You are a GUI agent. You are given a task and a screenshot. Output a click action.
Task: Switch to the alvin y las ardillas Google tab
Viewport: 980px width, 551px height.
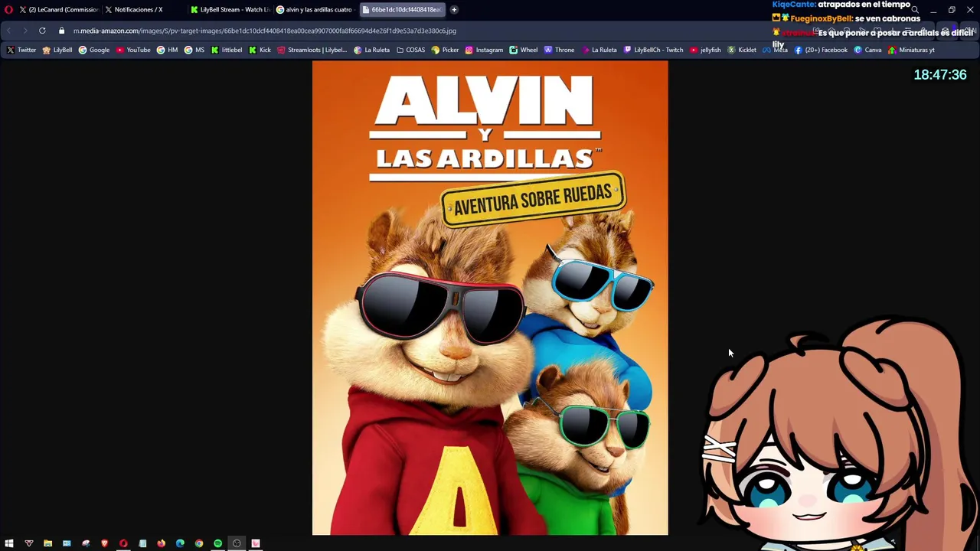click(315, 10)
